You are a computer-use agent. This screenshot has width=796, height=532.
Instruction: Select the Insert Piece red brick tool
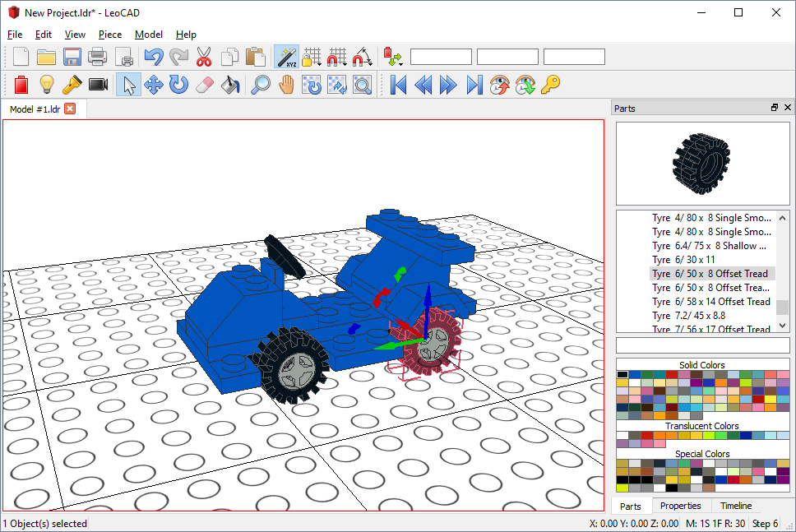pos(21,85)
